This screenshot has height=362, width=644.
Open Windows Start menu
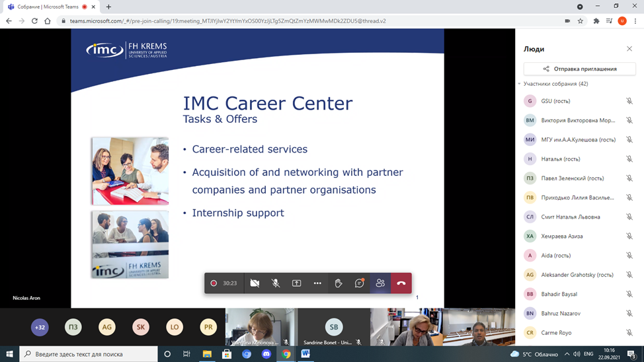[9, 354]
